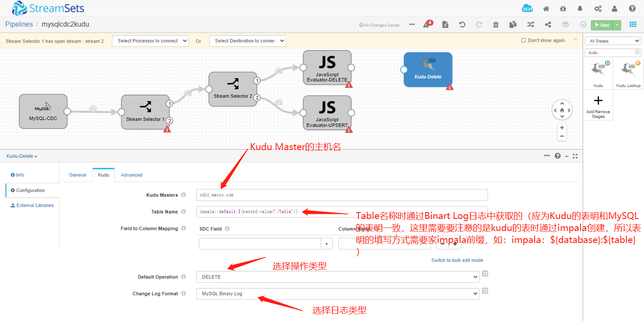Add the Kudu destination from stage library
Image resolution: width=644 pixels, height=321 pixels.
click(x=598, y=74)
